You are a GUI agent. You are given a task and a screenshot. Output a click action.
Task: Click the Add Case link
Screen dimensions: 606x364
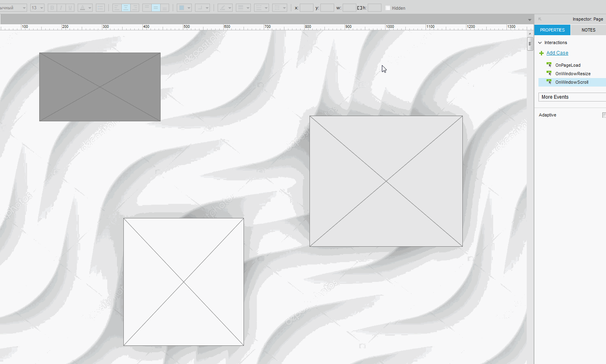(557, 53)
